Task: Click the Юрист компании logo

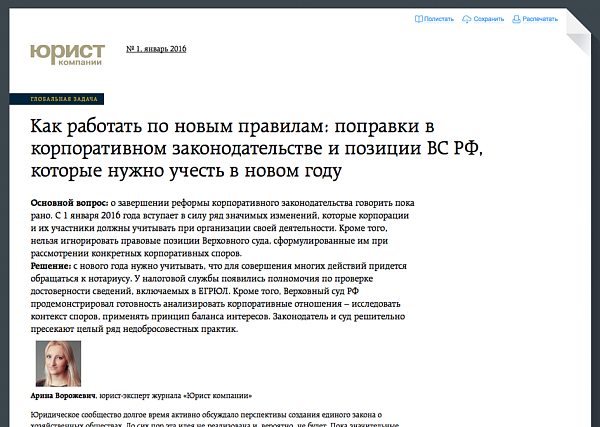Action: click(x=67, y=55)
